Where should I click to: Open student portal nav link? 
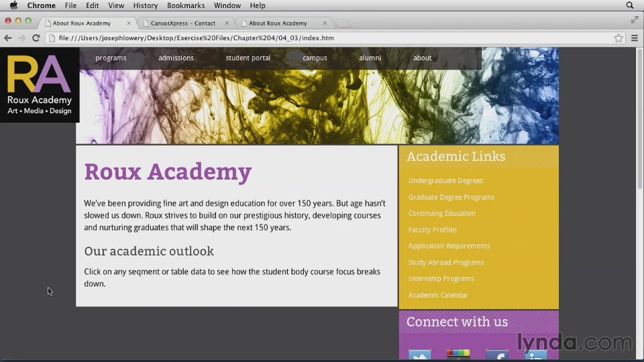(248, 58)
